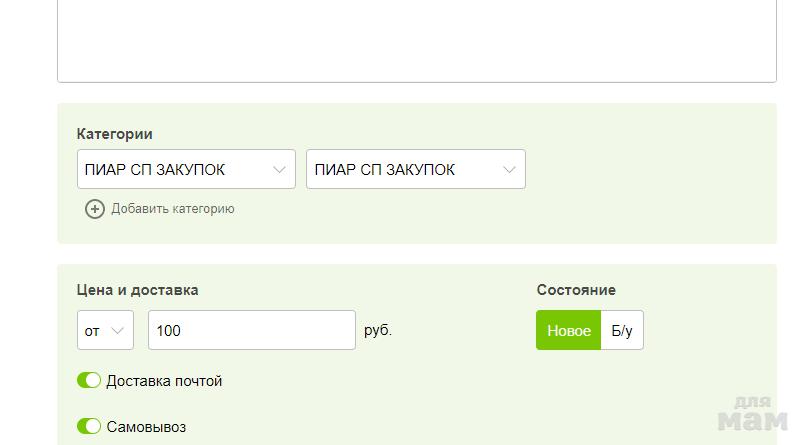Viewport: 803px width, 445px height.
Task: Click the chevron arrow of the first category box
Action: click(x=280, y=170)
